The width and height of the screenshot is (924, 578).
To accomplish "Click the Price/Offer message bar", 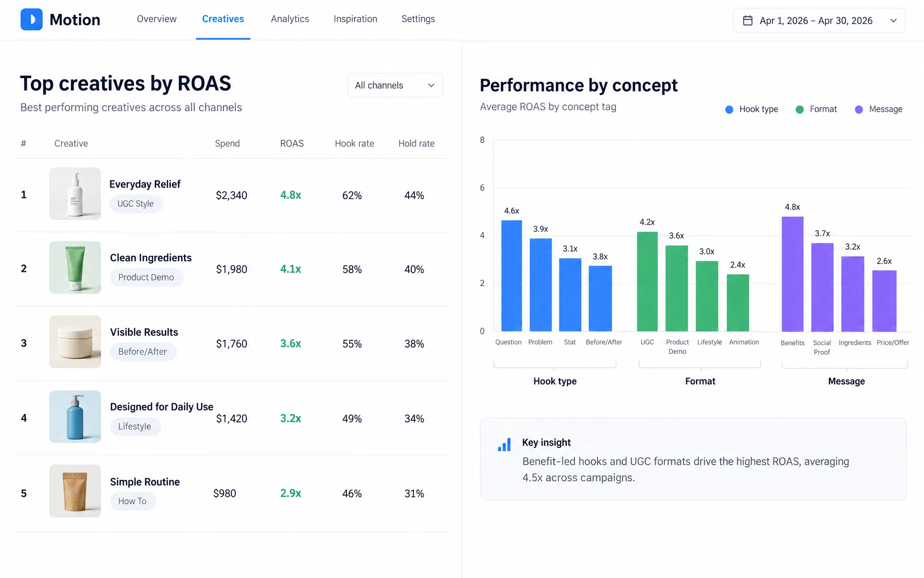I will 884,301.
